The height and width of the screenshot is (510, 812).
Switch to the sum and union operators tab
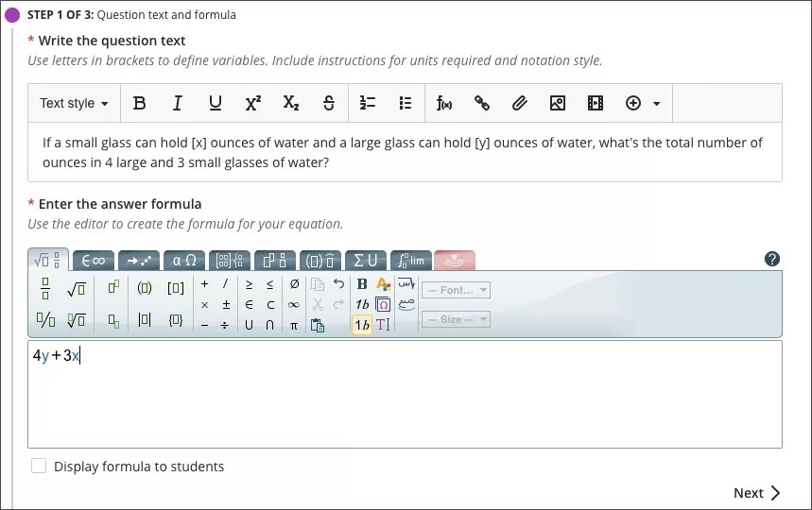pyautogui.click(x=365, y=261)
